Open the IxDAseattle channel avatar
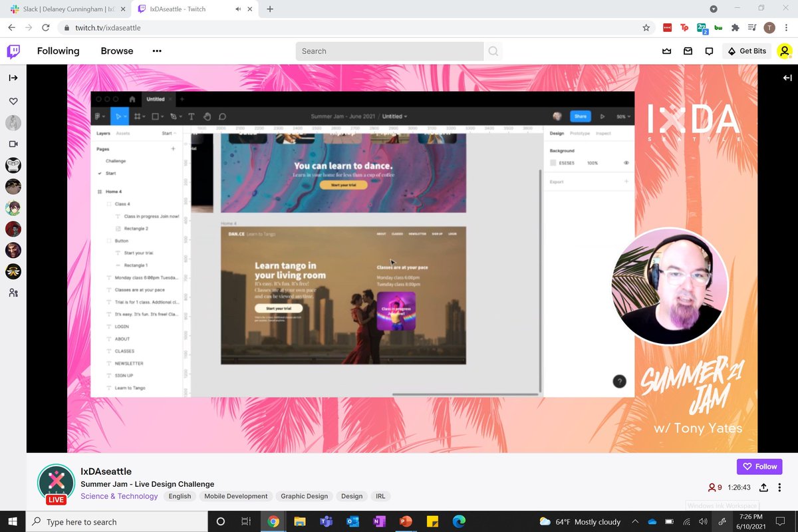Viewport: 798px width, 532px height. pos(56,483)
